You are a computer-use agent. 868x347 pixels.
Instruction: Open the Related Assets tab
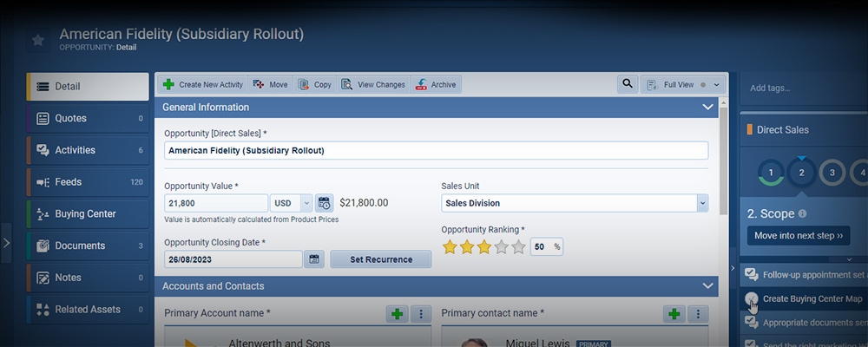[x=88, y=310]
